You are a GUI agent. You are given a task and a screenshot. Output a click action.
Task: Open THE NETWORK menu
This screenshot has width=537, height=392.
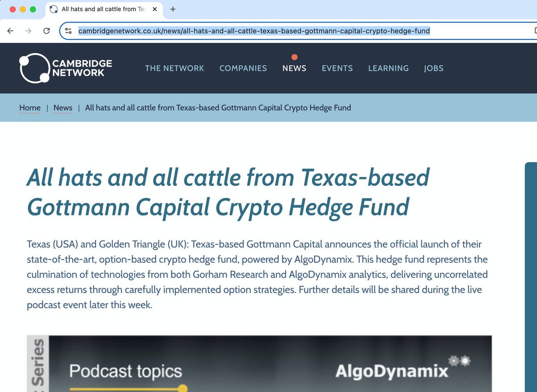pyautogui.click(x=175, y=68)
